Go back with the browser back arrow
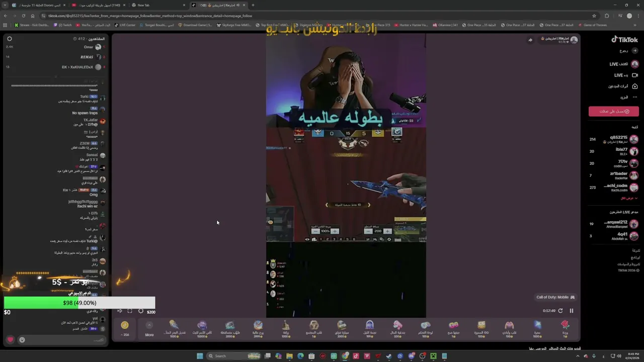Image resolution: width=644 pixels, height=362 pixels. pos(5,16)
